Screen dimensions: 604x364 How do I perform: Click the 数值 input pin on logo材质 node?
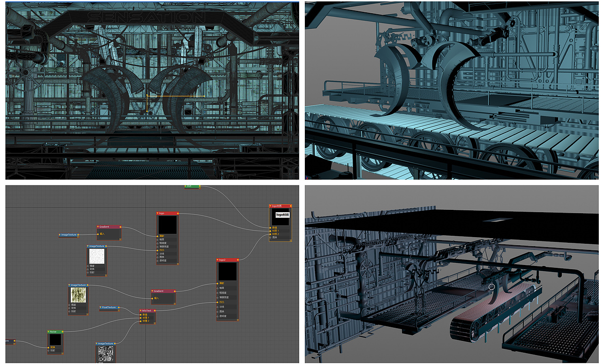tap(270, 228)
